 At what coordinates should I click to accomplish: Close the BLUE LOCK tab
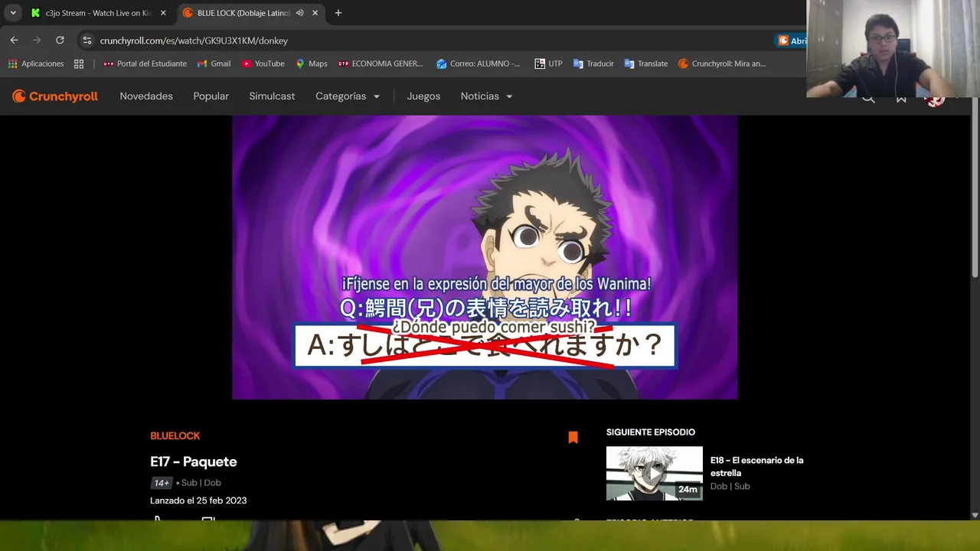click(315, 13)
